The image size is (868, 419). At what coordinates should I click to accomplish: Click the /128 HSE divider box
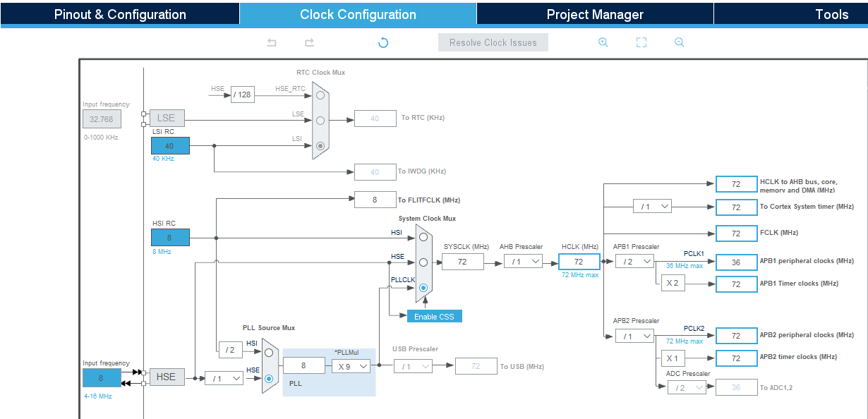tap(242, 95)
